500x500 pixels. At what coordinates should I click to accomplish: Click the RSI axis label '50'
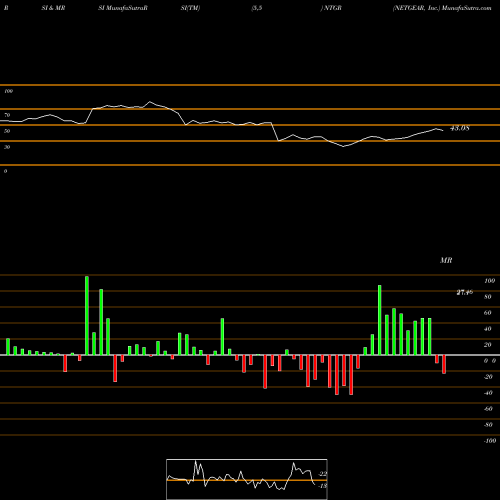[7, 131]
